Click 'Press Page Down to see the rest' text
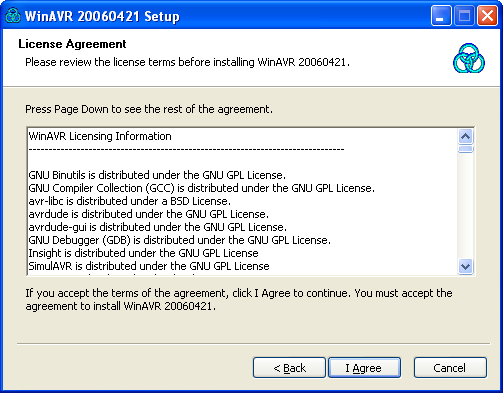503x393 pixels. pos(149,109)
